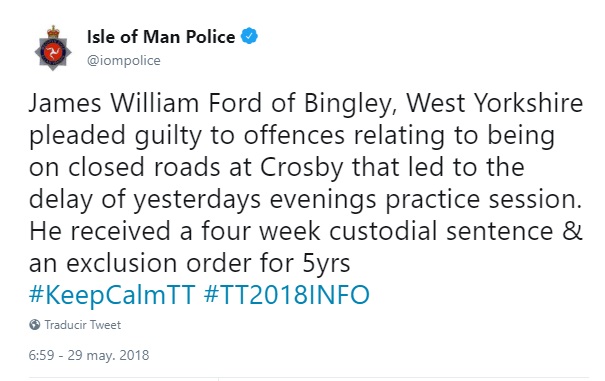Viewport: 605px width, 381px height.
Task: Click the globe icon beside Traducir Tweet
Action: pyautogui.click(x=35, y=325)
